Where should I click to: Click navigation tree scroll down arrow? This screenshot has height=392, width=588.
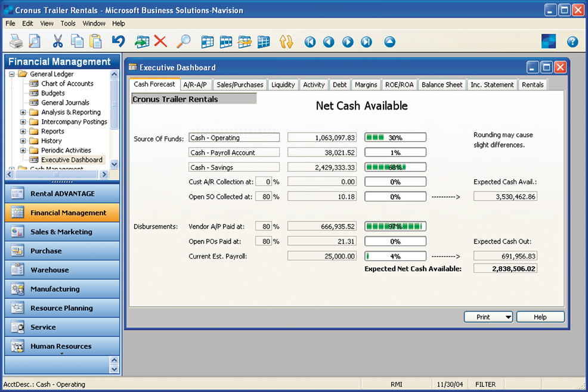pyautogui.click(x=114, y=164)
